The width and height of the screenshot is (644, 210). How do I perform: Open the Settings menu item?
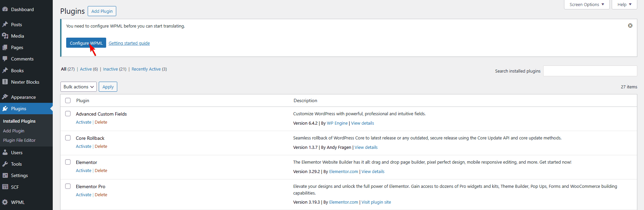pos(19,175)
